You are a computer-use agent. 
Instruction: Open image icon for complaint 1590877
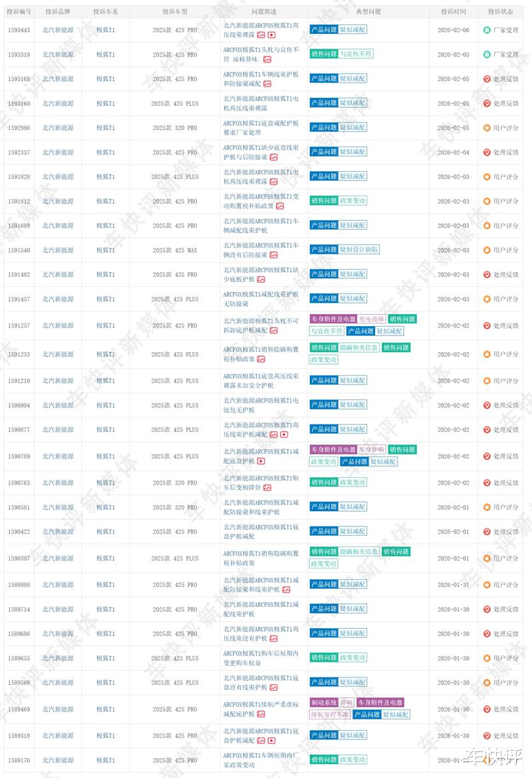[x=274, y=435]
